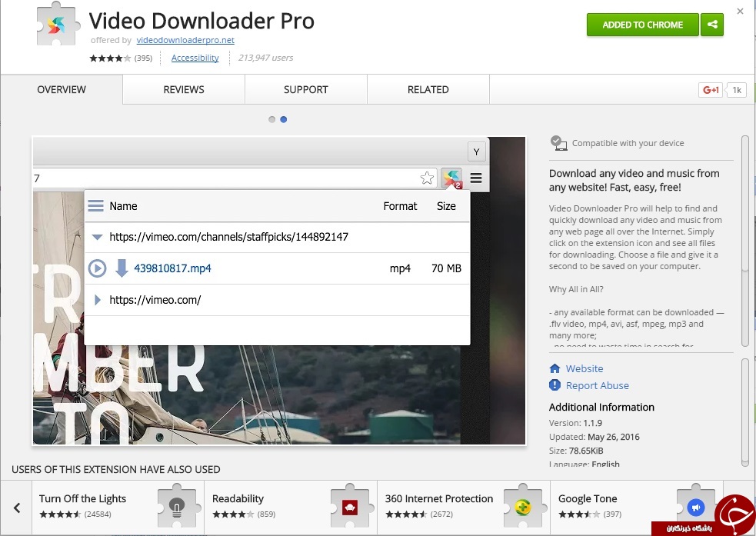Click the download arrow for 439810817.mp4

coord(122,268)
